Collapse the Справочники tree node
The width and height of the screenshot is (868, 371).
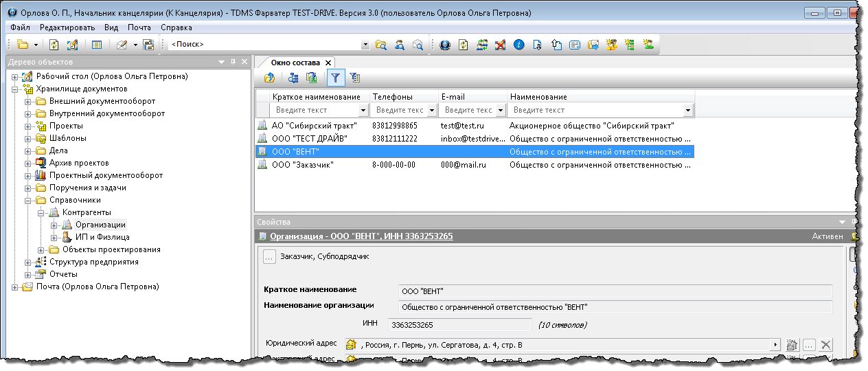click(28, 200)
